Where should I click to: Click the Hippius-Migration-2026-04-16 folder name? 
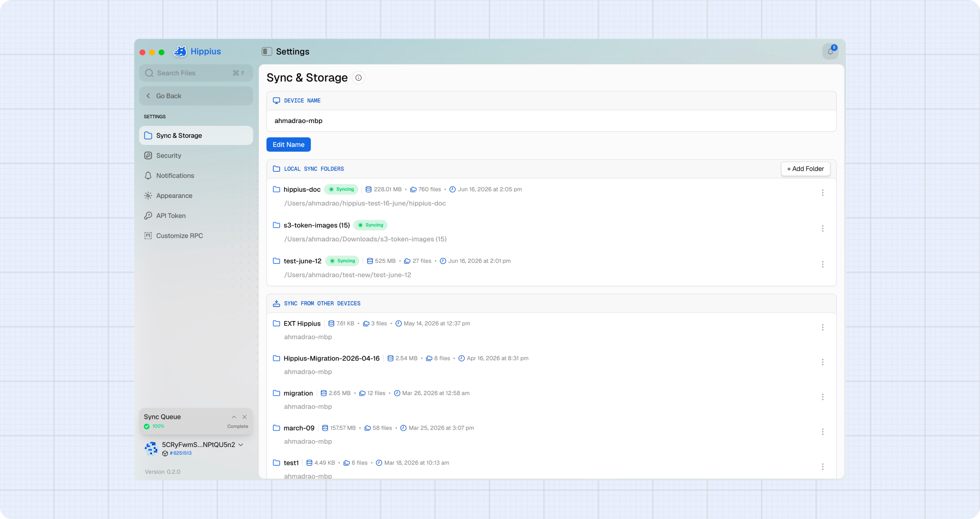[331, 358]
